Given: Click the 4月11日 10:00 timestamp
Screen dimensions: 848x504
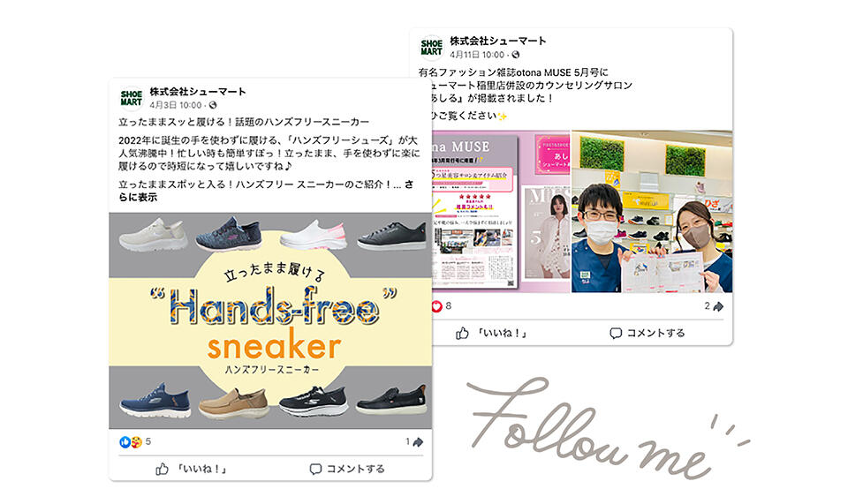Looking at the screenshot, I should (477, 55).
